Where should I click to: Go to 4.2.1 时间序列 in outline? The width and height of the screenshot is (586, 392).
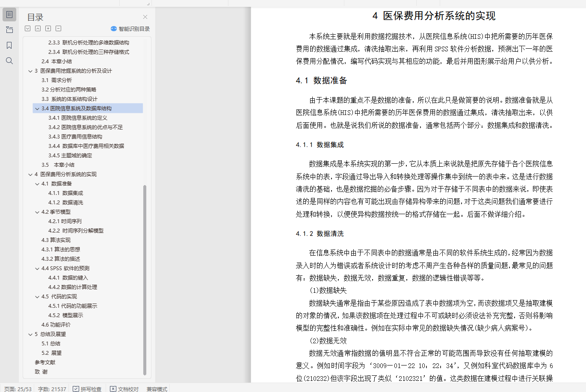pyautogui.click(x=65, y=221)
